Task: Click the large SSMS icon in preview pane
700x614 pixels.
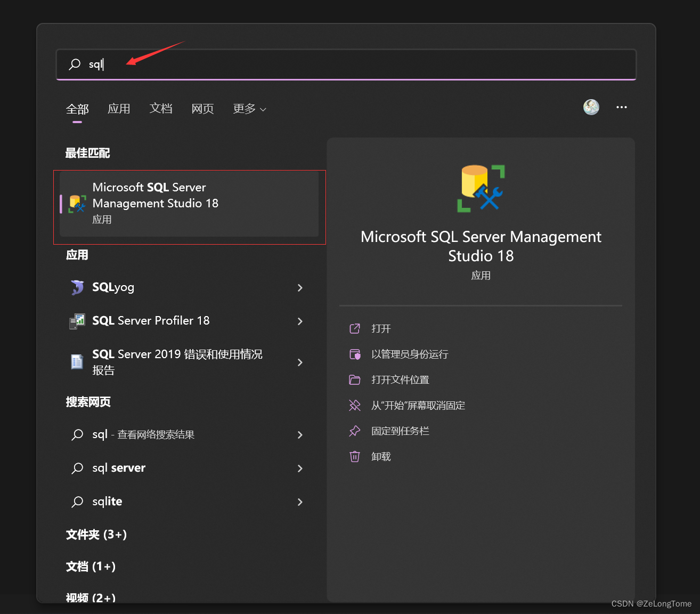Action: click(x=481, y=188)
